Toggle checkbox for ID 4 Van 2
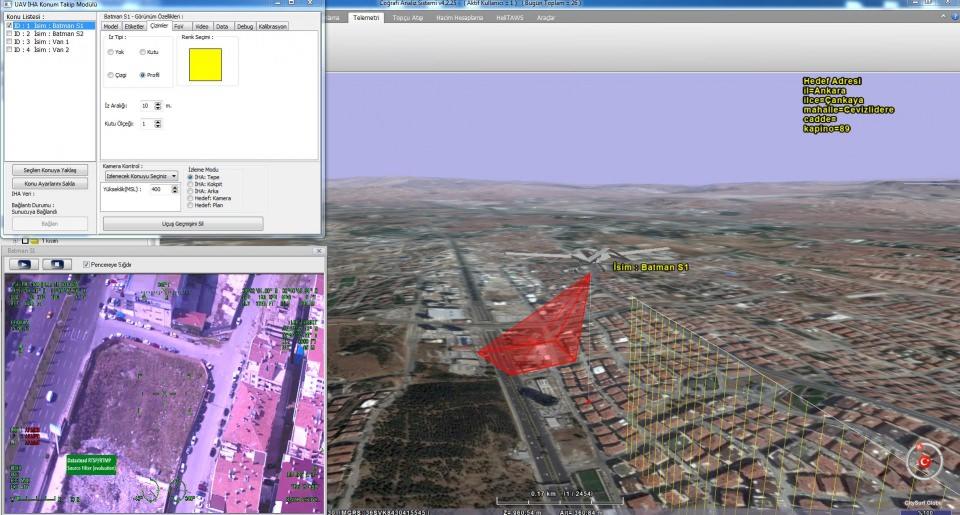 tap(9, 50)
